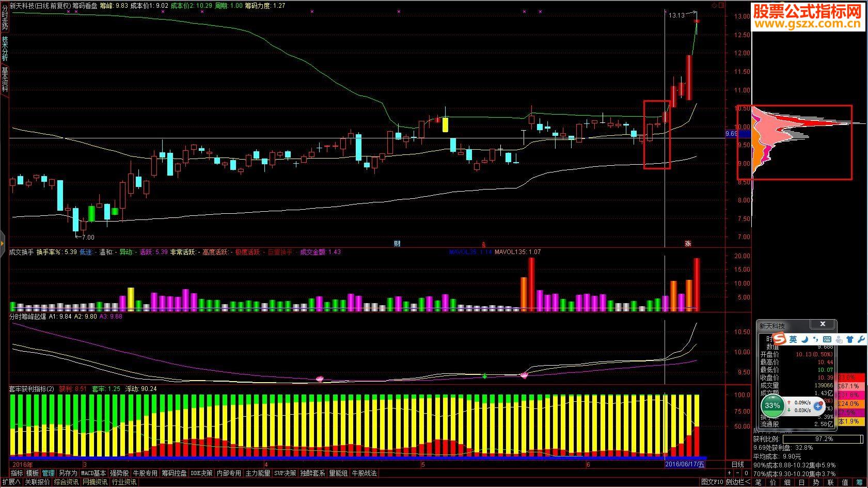The height and width of the screenshot is (488, 868).
Task: Click the 获利比例 97.2% progress bar
Action: (823, 439)
